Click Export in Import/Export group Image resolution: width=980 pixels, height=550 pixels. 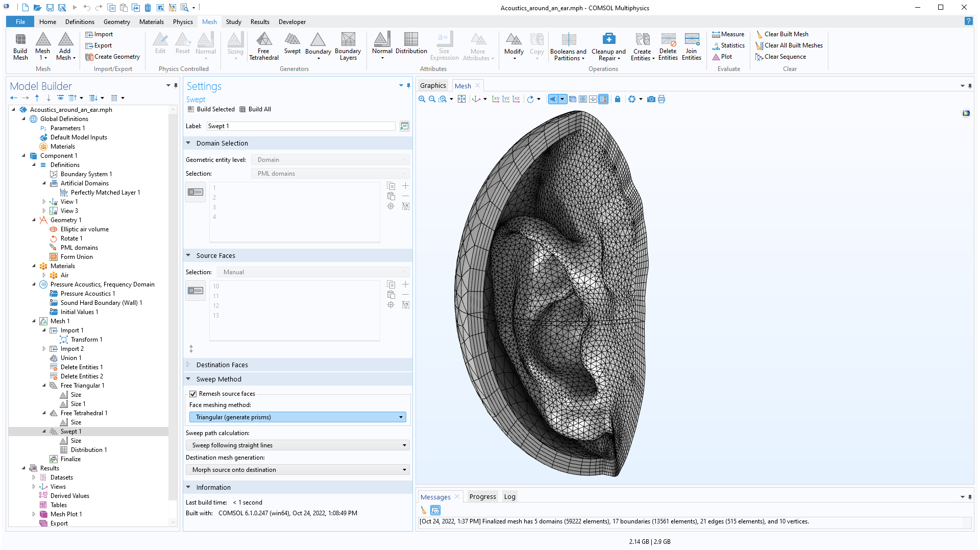[x=99, y=45]
